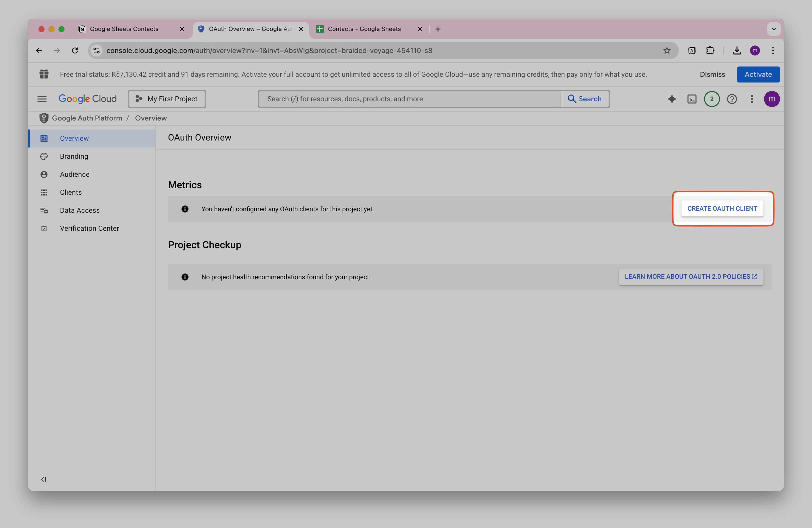812x528 pixels.
Task: Open Clients via the grid icon
Action: tap(44, 192)
